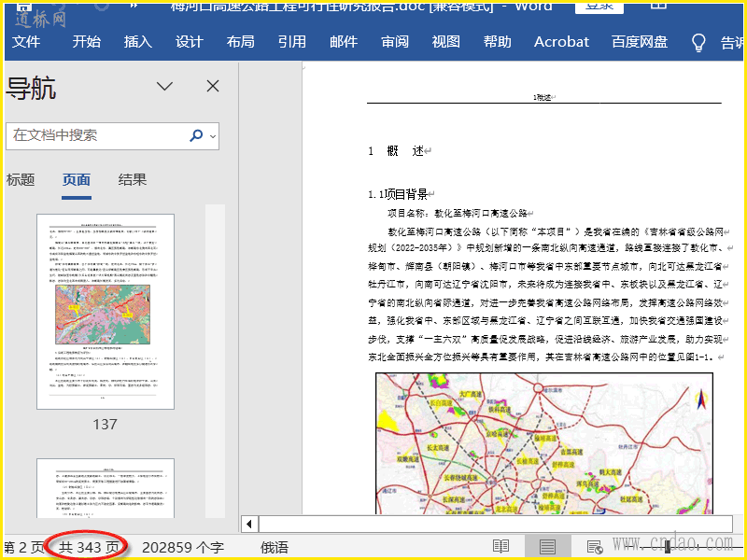Switch to 结果 (Results) navigation tab
Screen dimensions: 747x560
(133, 180)
